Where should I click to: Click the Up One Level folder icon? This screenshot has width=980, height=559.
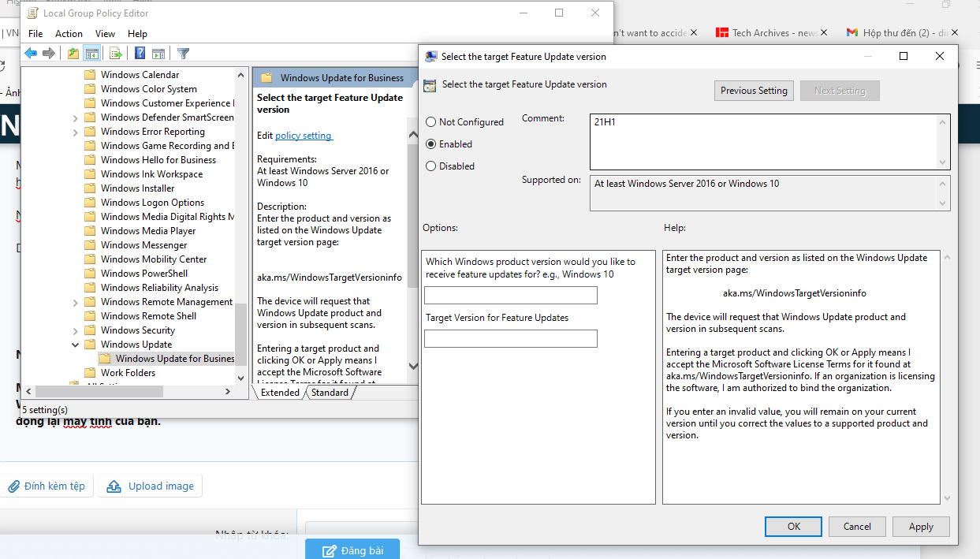[x=73, y=54]
